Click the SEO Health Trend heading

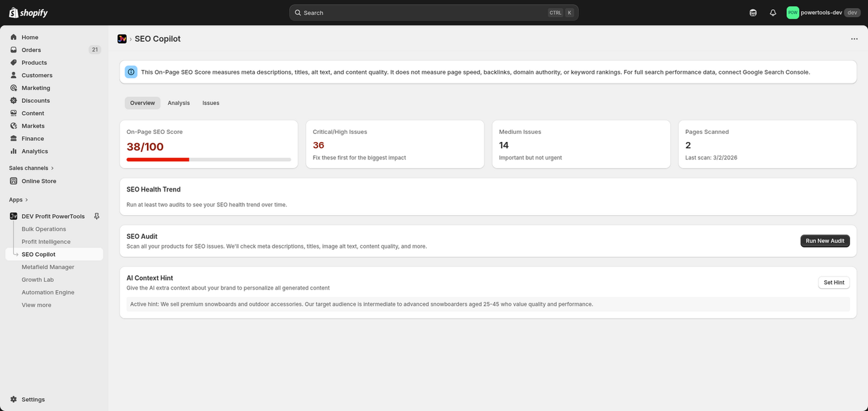154,190
